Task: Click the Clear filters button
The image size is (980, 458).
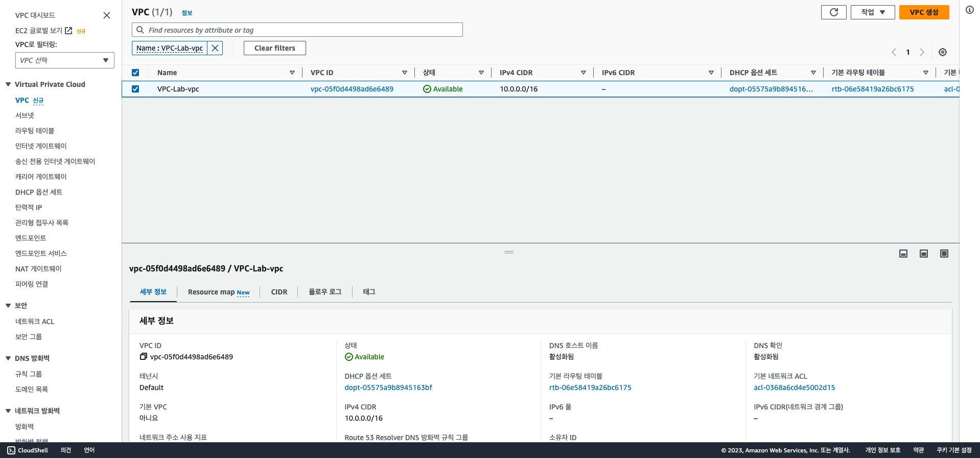Action: pyautogui.click(x=275, y=48)
